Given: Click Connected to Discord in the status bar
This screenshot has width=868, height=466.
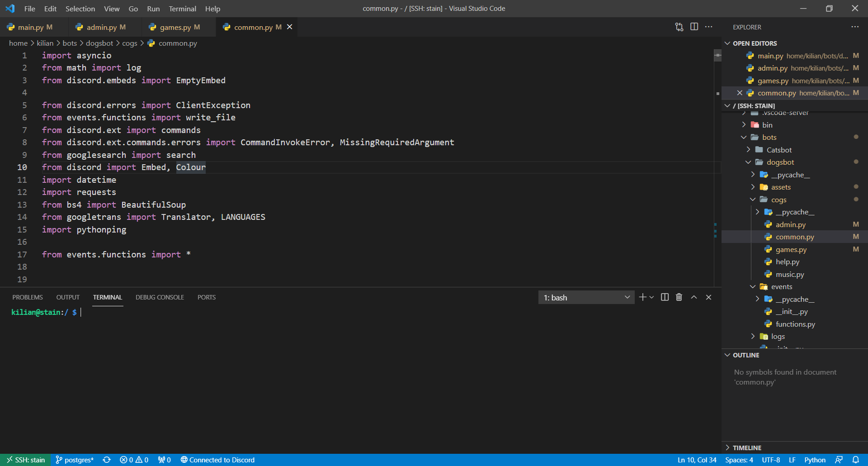Looking at the screenshot, I should click(217, 460).
